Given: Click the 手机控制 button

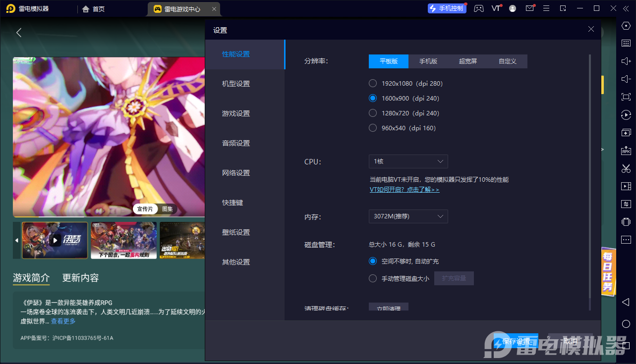Looking at the screenshot, I should (x=447, y=8).
